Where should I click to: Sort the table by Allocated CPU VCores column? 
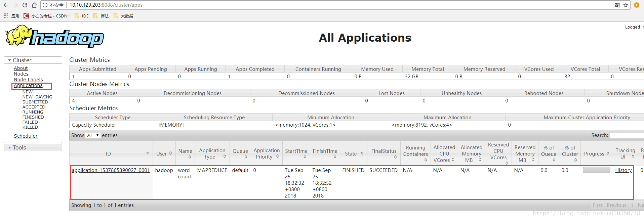444,153
